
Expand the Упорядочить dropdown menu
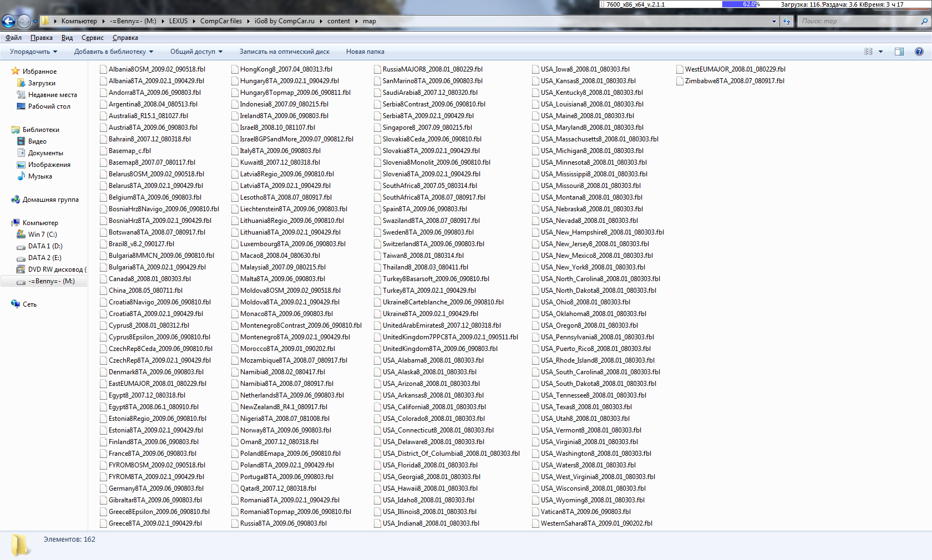click(33, 52)
